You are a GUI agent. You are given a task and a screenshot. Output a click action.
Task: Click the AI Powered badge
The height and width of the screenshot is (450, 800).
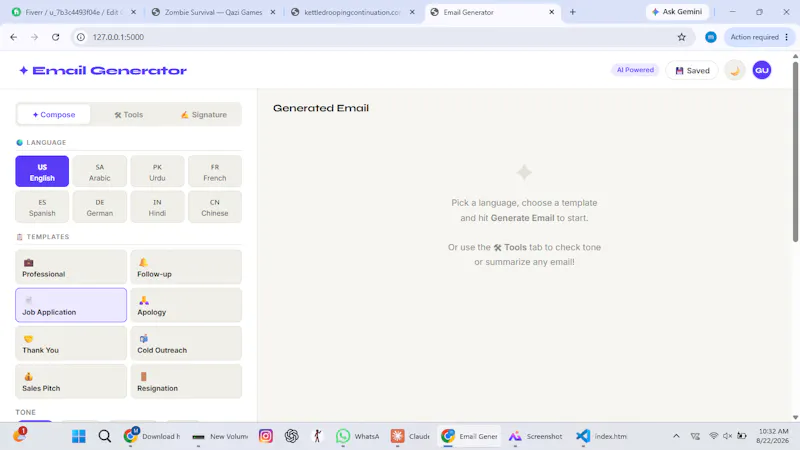tap(635, 70)
